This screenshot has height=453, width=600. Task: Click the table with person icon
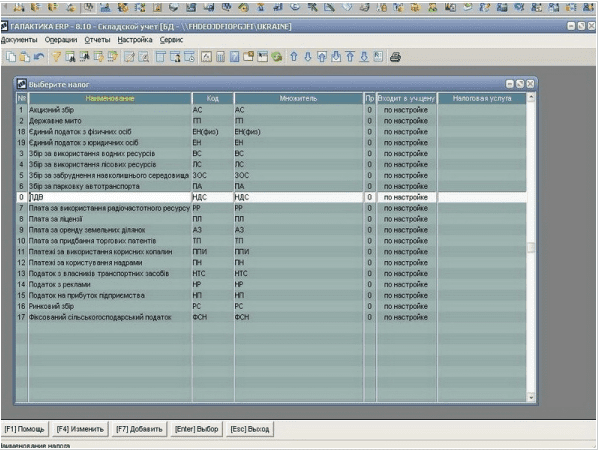point(175,57)
